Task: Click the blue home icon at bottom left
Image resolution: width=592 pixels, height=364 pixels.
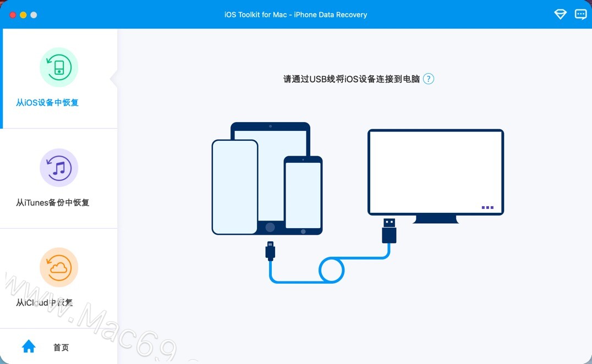Action: coord(29,346)
